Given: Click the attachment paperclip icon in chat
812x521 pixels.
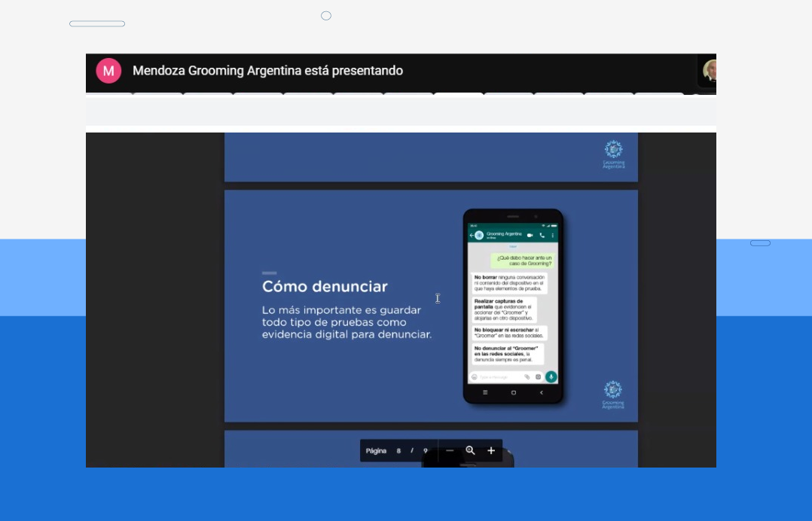Looking at the screenshot, I should click(x=527, y=376).
